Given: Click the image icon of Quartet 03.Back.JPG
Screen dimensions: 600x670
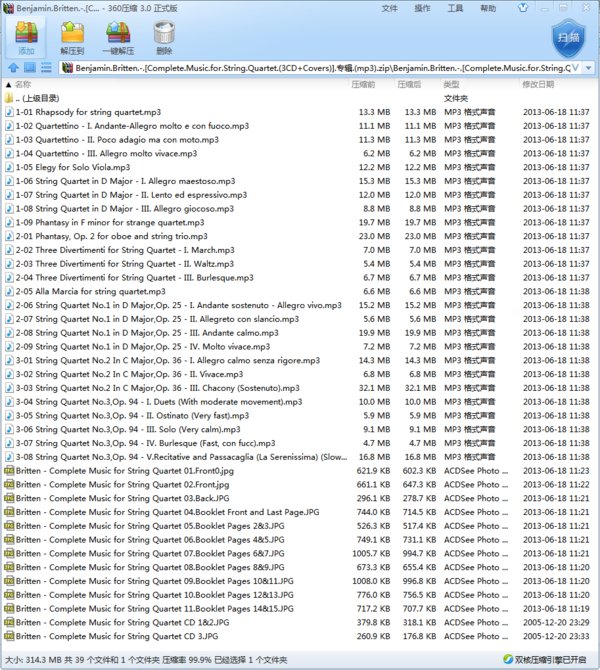Looking at the screenshot, I should [9, 498].
